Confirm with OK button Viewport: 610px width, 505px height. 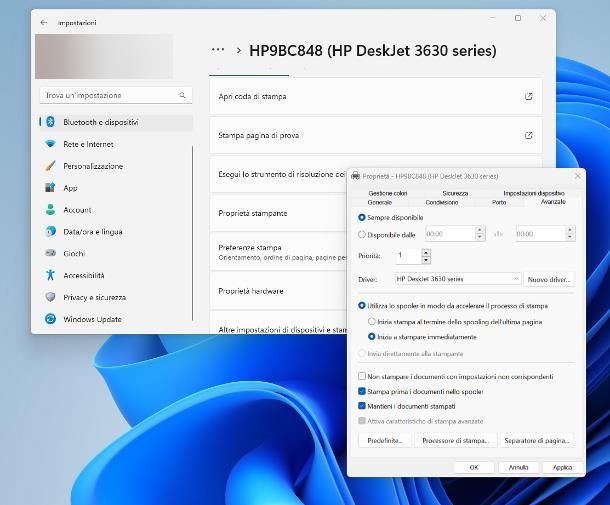474,467
